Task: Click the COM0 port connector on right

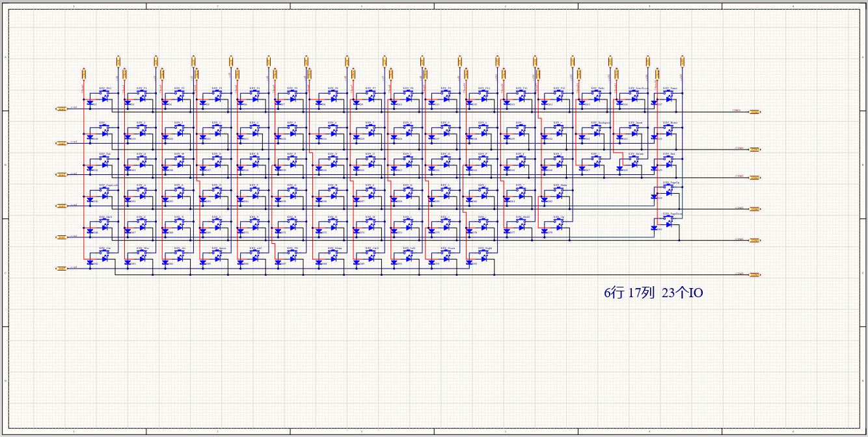Action: tap(754, 112)
